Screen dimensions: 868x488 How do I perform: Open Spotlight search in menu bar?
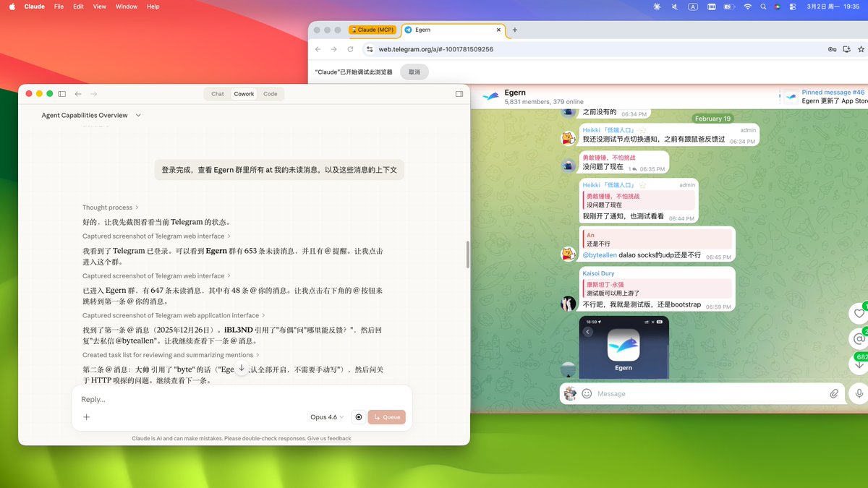pos(764,7)
